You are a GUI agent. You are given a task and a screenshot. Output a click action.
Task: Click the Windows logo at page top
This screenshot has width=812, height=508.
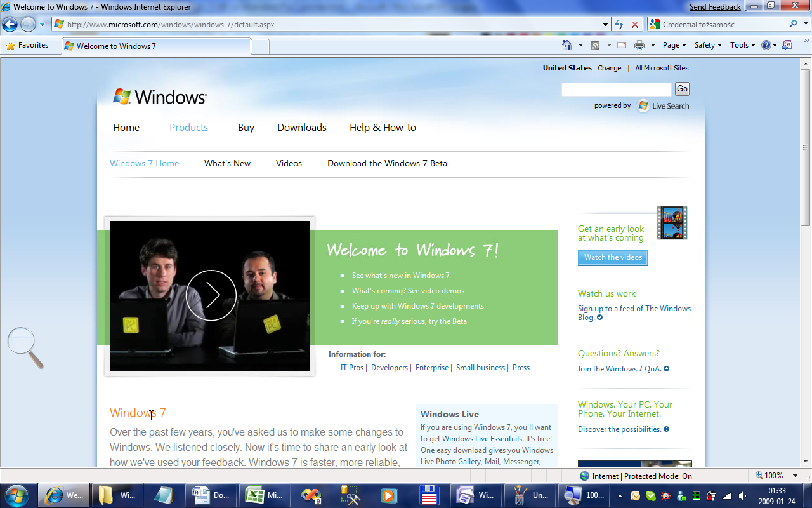click(160, 97)
